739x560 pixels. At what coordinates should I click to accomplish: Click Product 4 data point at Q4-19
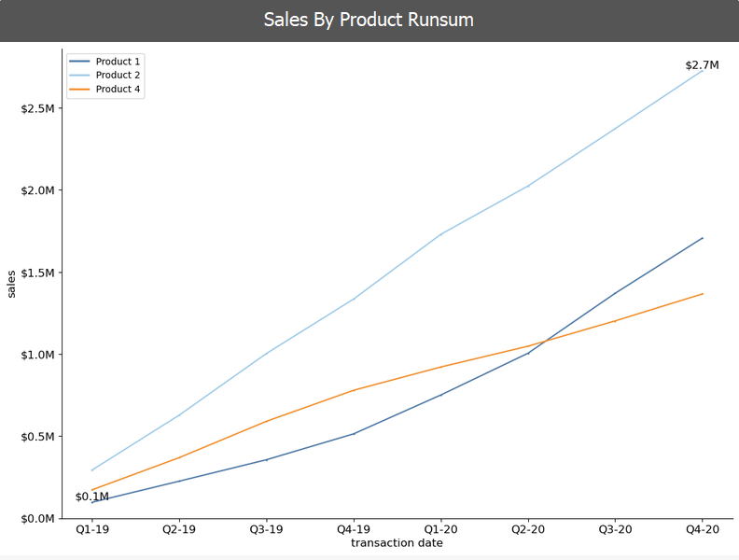coord(354,390)
